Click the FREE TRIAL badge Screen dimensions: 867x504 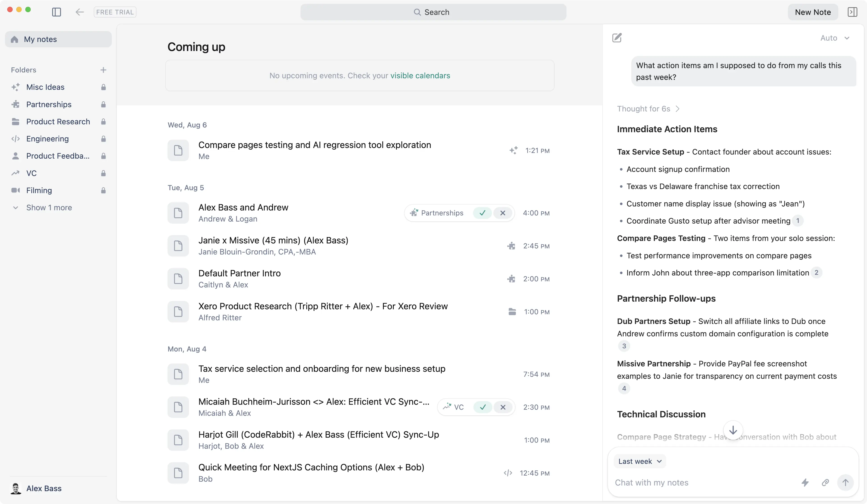coord(115,12)
